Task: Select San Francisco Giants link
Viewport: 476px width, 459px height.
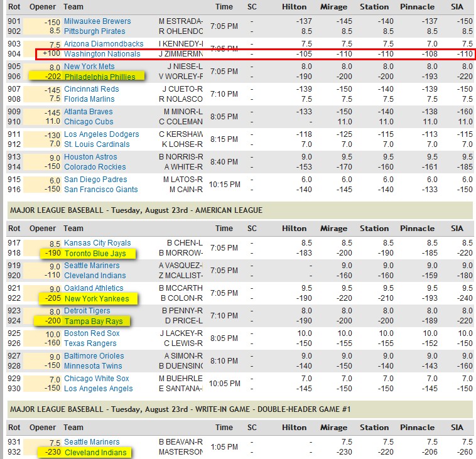Action: click(x=100, y=190)
